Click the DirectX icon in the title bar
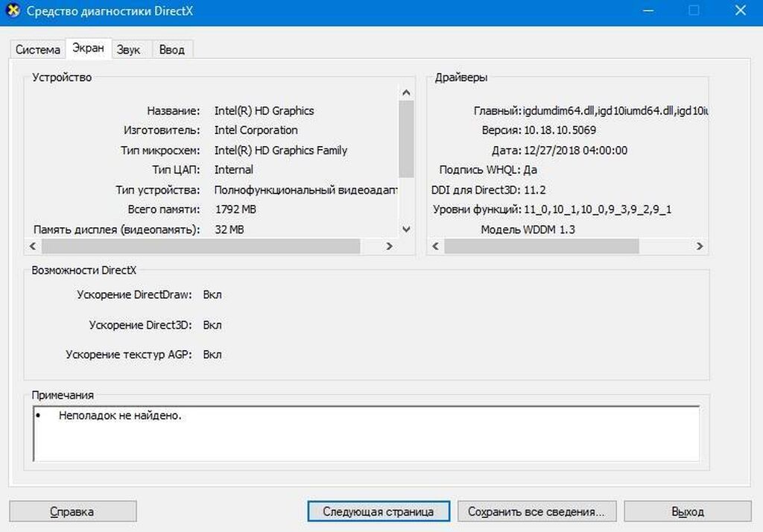This screenshot has width=763, height=532. (13, 11)
